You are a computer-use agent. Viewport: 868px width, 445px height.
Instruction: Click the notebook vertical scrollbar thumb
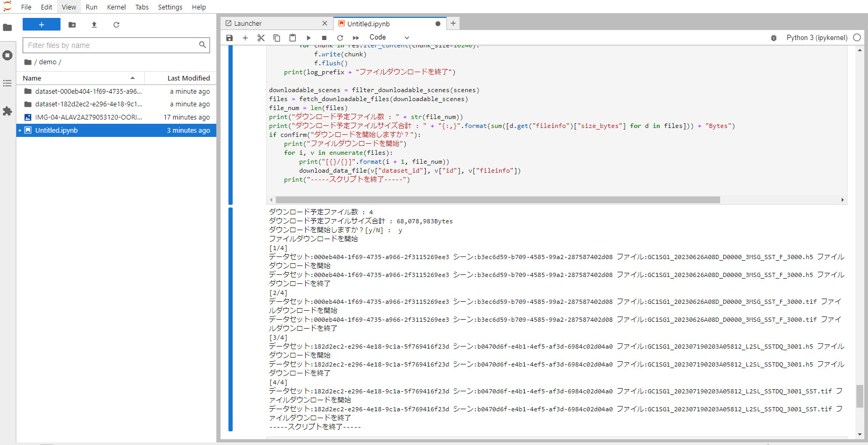[x=860, y=396]
